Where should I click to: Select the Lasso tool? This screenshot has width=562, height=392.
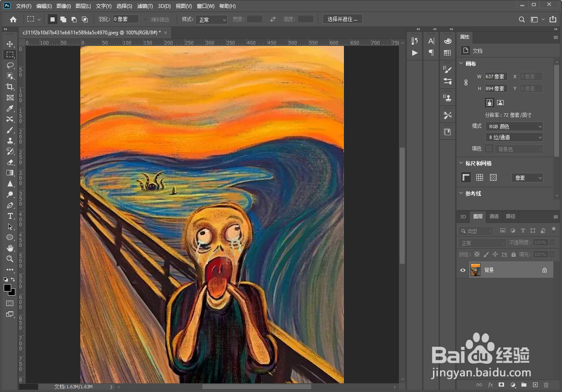10,65
